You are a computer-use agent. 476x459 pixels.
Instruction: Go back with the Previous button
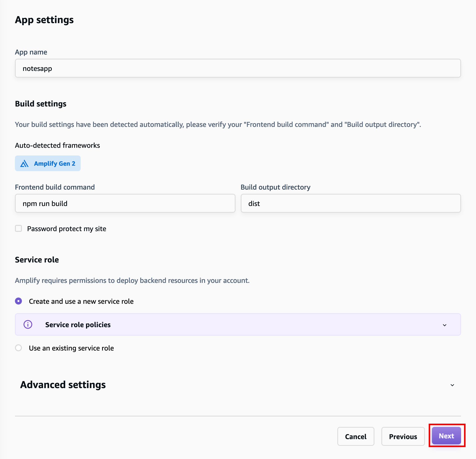point(403,436)
